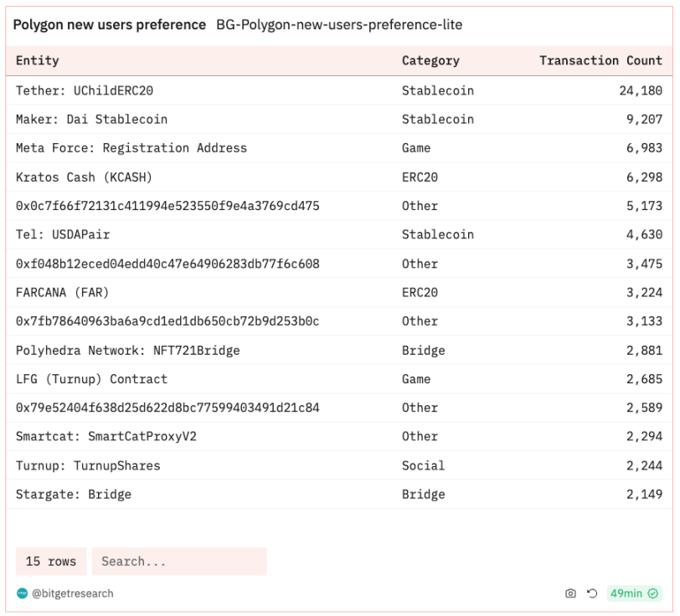Click the refresh query icon
This screenshot has width=680, height=616.
click(592, 593)
